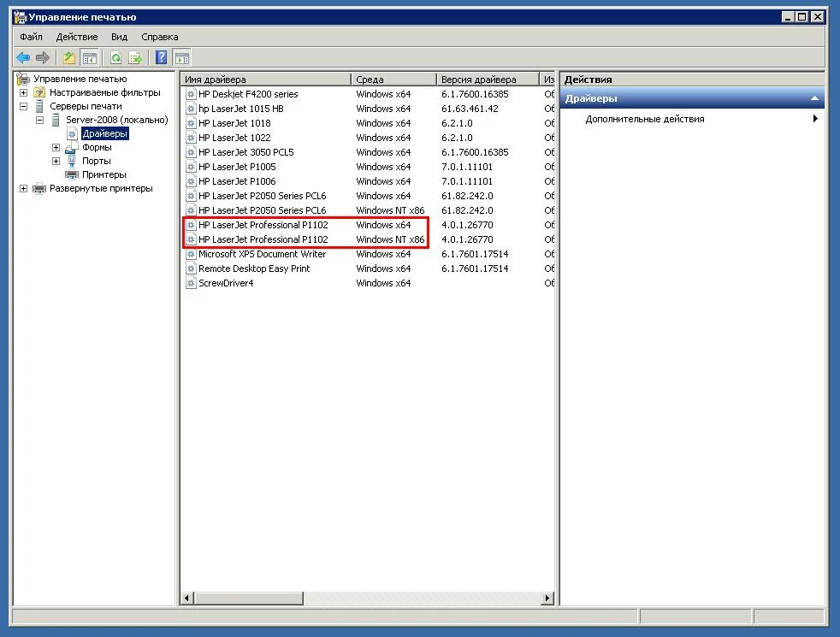Open the Справка menu
The image size is (840, 637).
[x=160, y=37]
